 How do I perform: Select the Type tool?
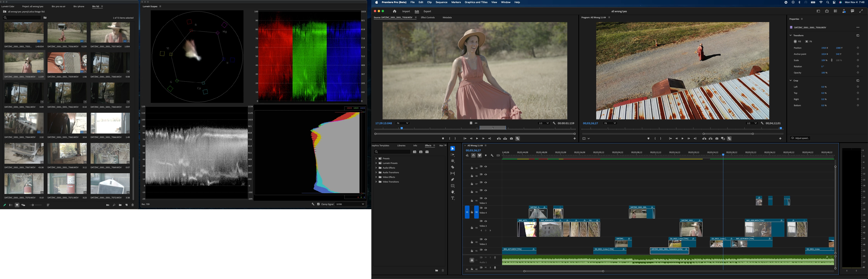tap(453, 198)
